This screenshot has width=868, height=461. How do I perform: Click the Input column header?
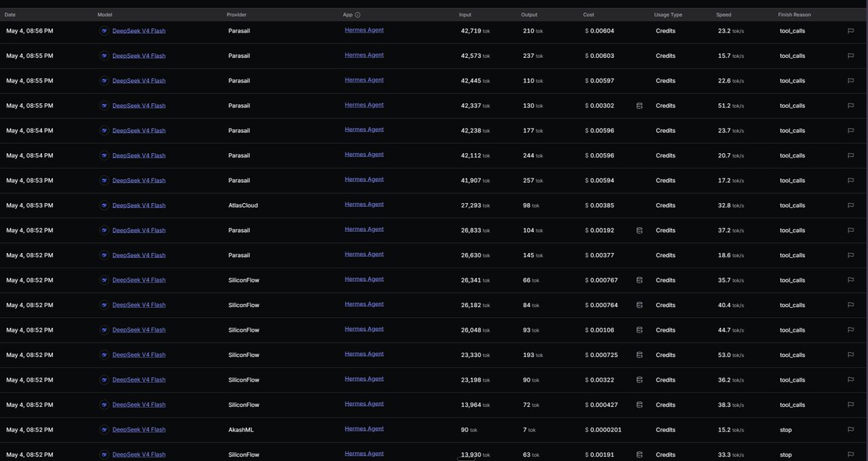coord(465,14)
